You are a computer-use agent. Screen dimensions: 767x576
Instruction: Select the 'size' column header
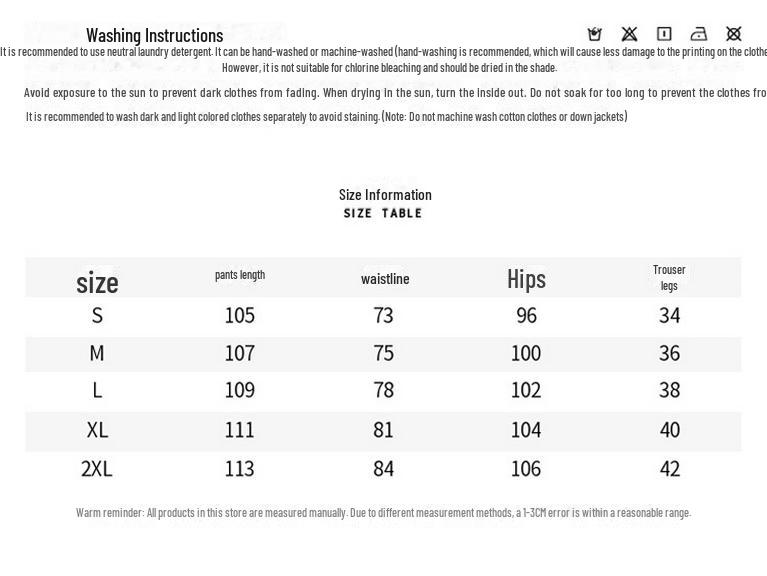(x=97, y=282)
